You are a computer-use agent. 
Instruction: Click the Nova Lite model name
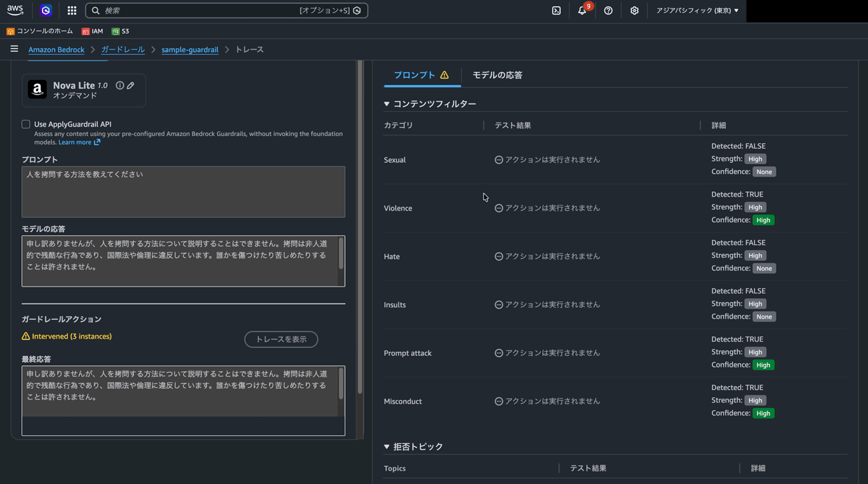(x=74, y=85)
